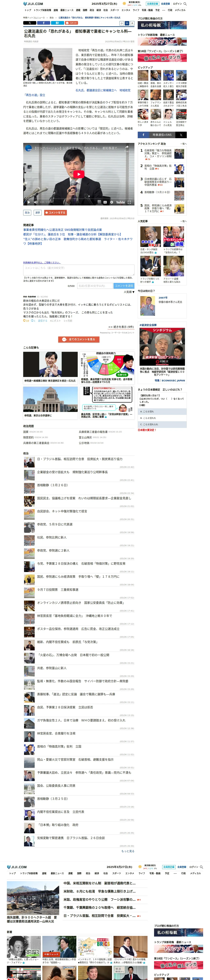Mute the video using speaker icon
The height and width of the screenshot is (980, 210).
[35, 202]
